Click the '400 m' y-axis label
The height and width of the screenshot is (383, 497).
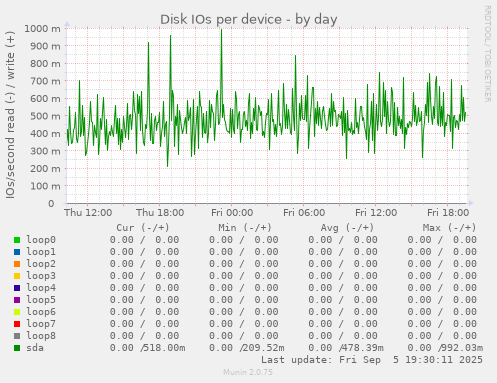[x=45, y=134]
